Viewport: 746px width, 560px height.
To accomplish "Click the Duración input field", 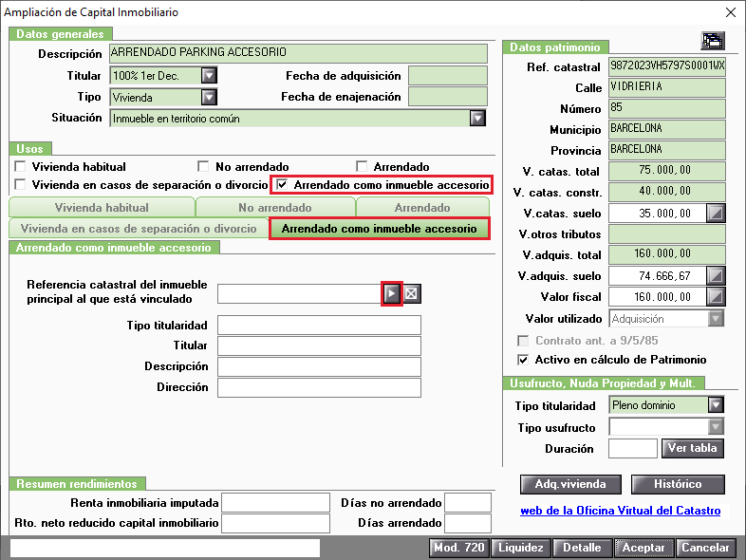I will (x=633, y=448).
